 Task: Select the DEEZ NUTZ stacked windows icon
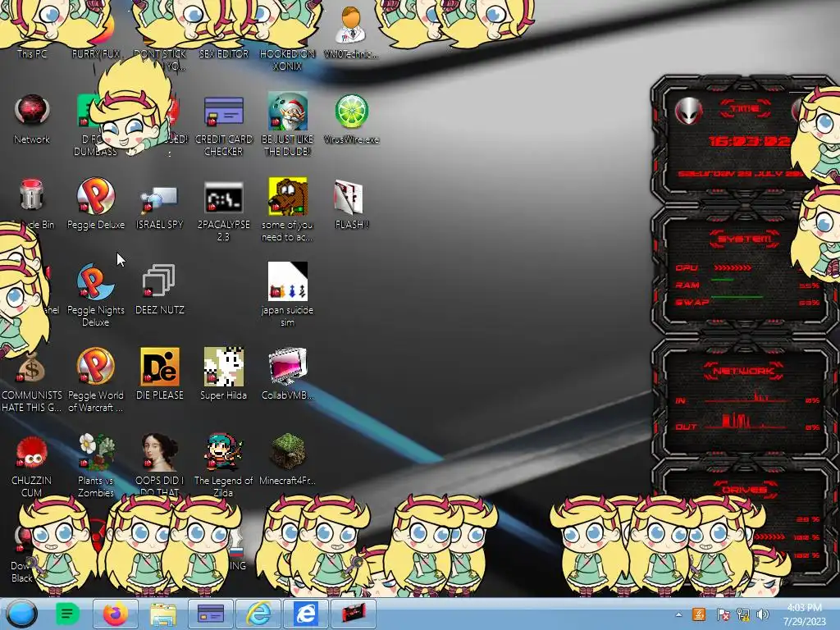(x=159, y=281)
